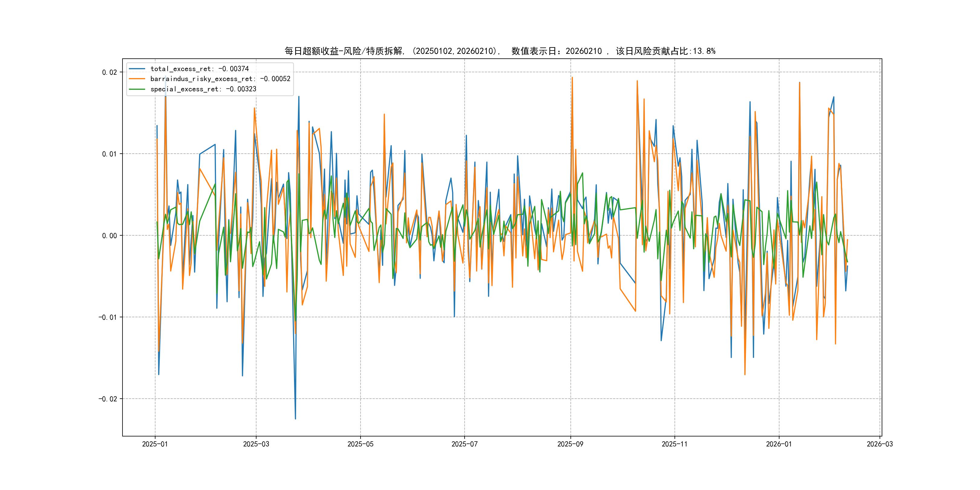980x490 pixels.
Task: Click the 2025-07 x-axis tick label
Action: click(464, 444)
